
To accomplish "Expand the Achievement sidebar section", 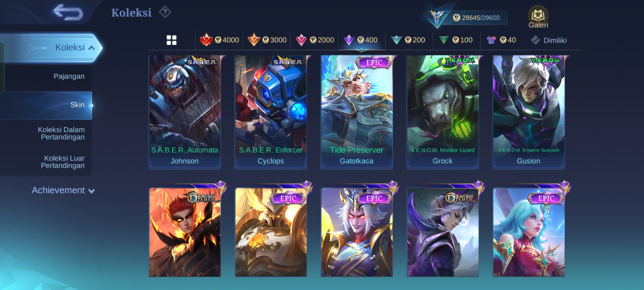I will (x=63, y=190).
